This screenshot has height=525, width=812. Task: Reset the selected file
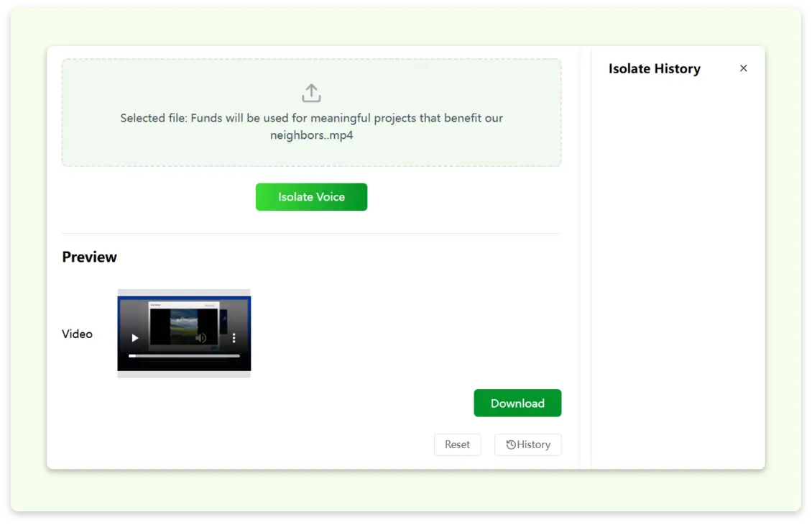(x=457, y=444)
